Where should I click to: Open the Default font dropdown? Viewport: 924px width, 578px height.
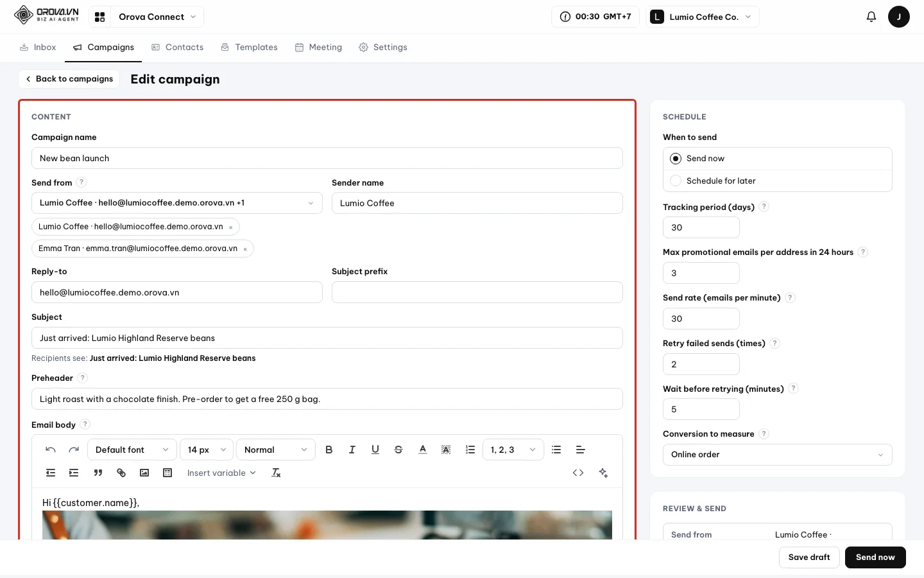coord(132,450)
